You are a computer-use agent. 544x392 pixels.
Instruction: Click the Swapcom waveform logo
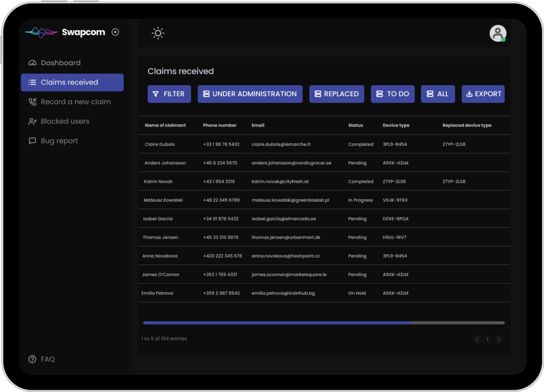[42, 32]
